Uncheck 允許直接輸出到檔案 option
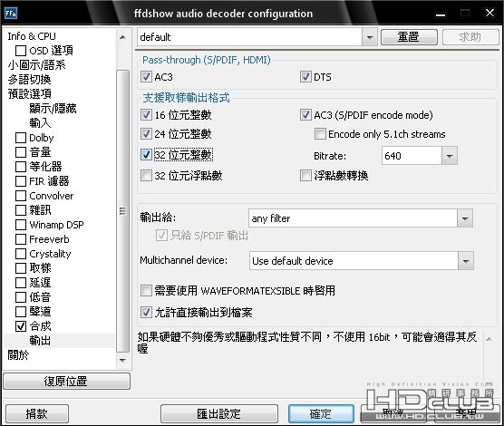 click(x=146, y=312)
